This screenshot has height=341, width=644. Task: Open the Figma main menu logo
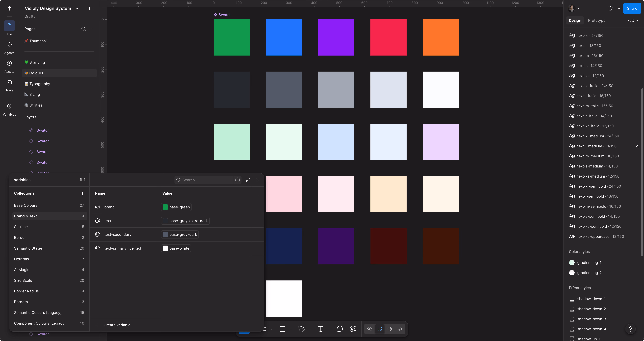[x=9, y=8]
